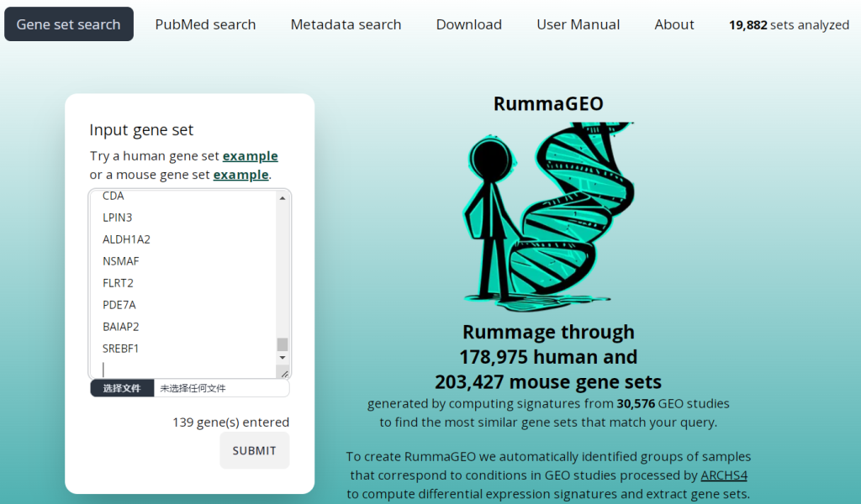Go to the Download page
This screenshot has height=504, width=861.
(469, 24)
